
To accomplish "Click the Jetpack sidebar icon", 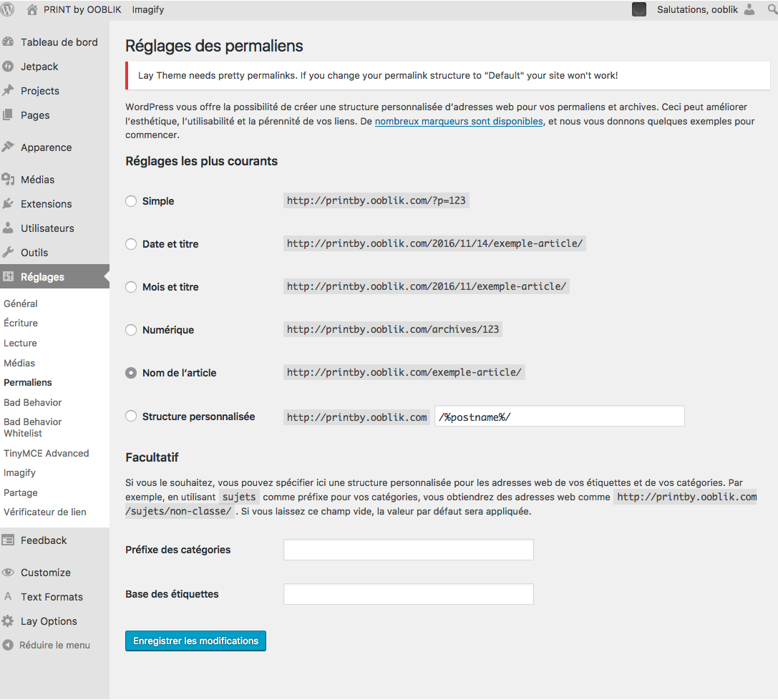I will (8, 67).
